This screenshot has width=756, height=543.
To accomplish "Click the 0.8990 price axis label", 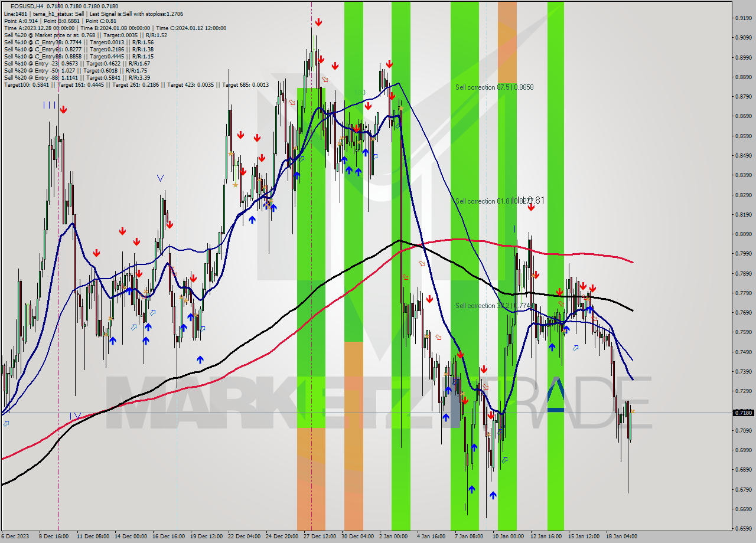I will click(743, 58).
